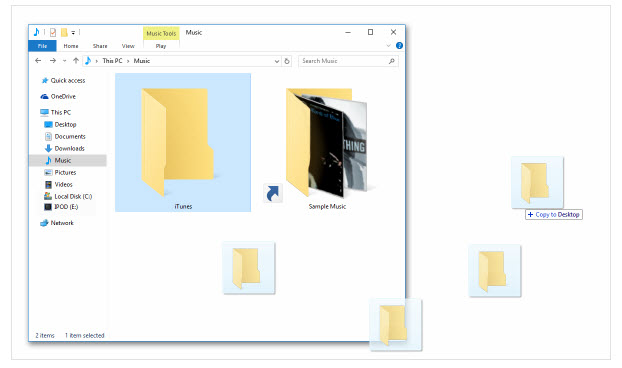Click the Forward navigation arrow
This screenshot has height=368, width=622.
[53, 61]
